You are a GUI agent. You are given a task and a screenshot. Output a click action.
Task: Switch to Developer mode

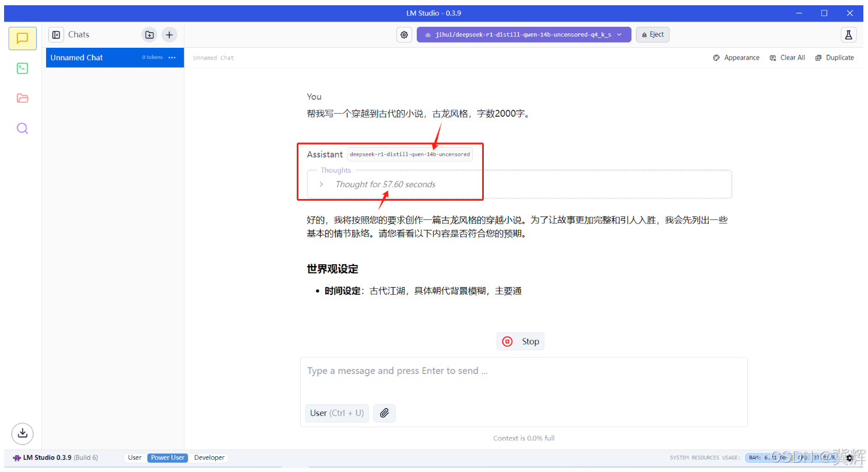tap(209, 458)
